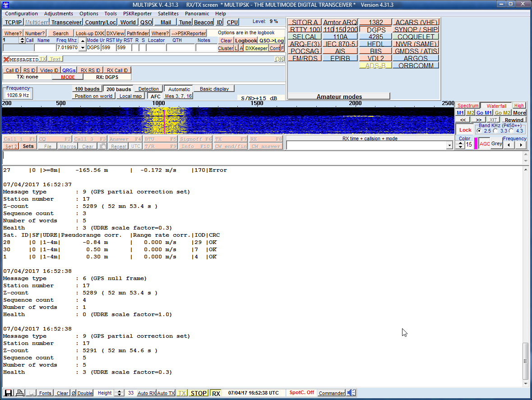Screen dimensions: 532x400
Task: Open the Panoramic menu
Action: [x=197, y=14]
